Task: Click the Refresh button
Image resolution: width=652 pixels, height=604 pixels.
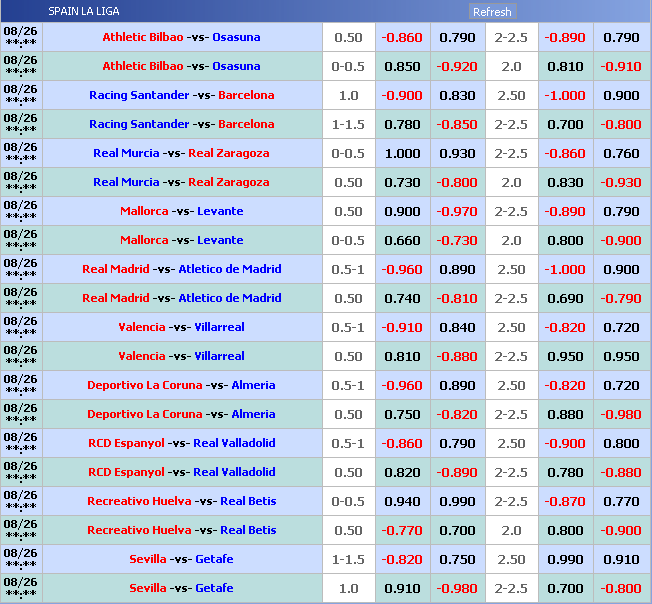Action: point(491,12)
